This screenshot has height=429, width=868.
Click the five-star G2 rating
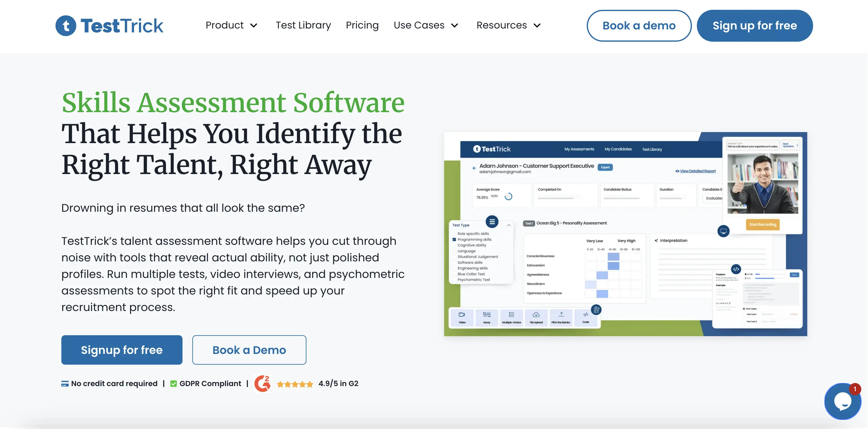pyautogui.click(x=295, y=384)
